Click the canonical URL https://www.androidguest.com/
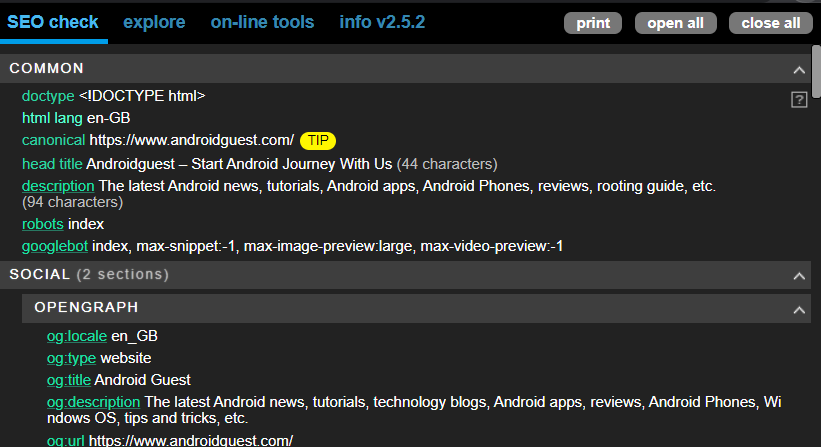The width and height of the screenshot is (821, 447). click(192, 140)
